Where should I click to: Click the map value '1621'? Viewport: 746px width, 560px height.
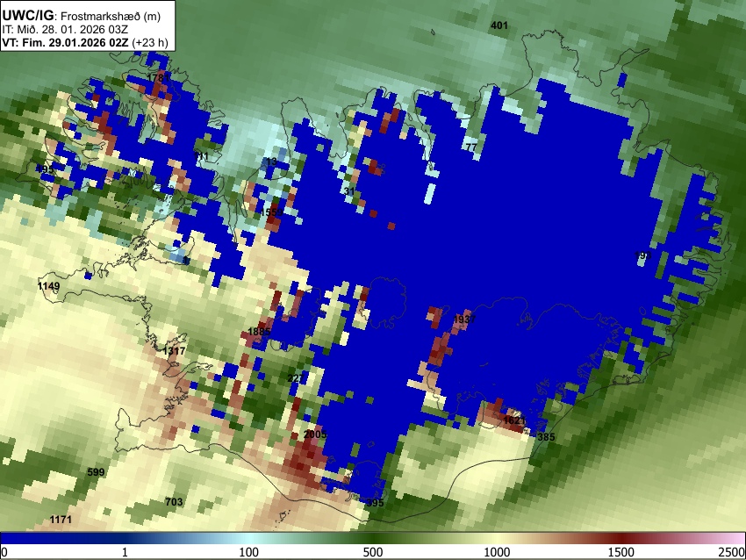514,420
